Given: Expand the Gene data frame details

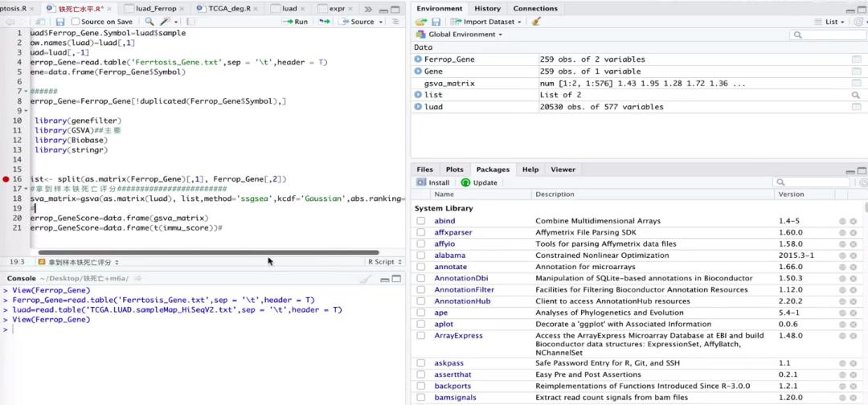Looking at the screenshot, I should coord(419,72).
